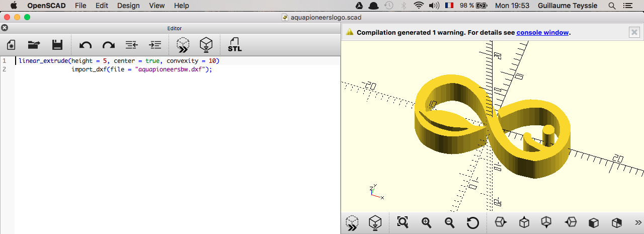Zoom in on the 3D view
The height and width of the screenshot is (234, 644).
point(427,222)
